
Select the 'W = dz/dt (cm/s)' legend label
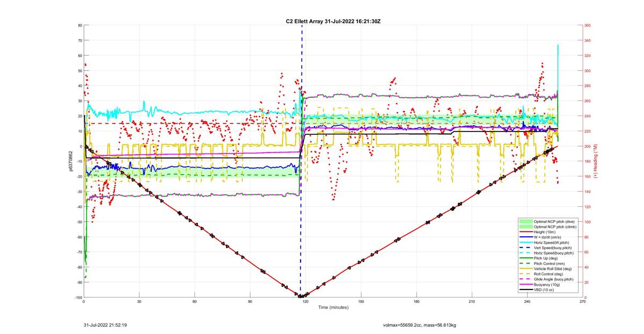coord(548,237)
